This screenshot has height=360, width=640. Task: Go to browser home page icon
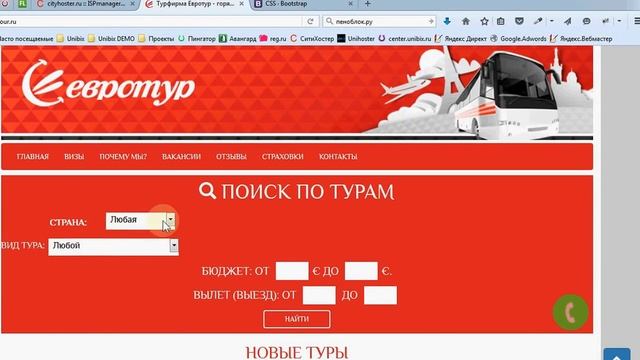tap(466, 21)
